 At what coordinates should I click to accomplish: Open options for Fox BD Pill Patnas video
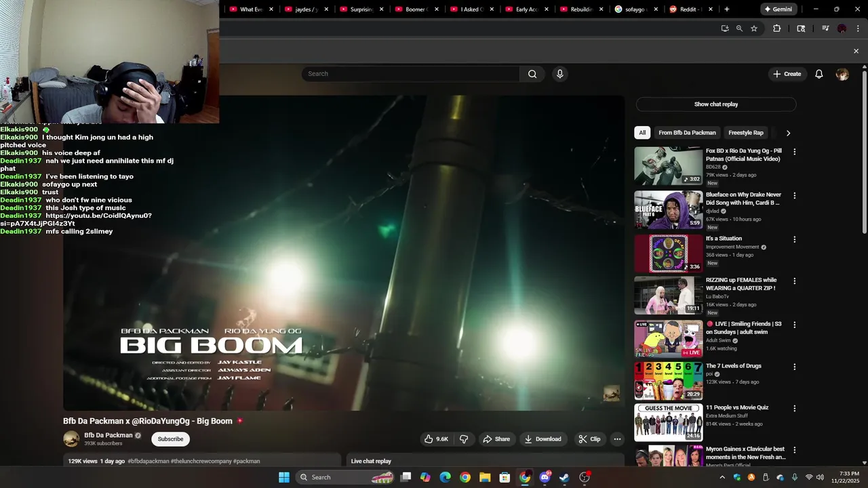pyautogui.click(x=795, y=152)
